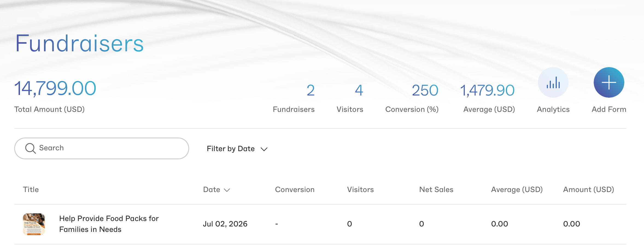This screenshot has height=251, width=644.
Task: Click the Fundraisers count value 2
Action: 311,90
